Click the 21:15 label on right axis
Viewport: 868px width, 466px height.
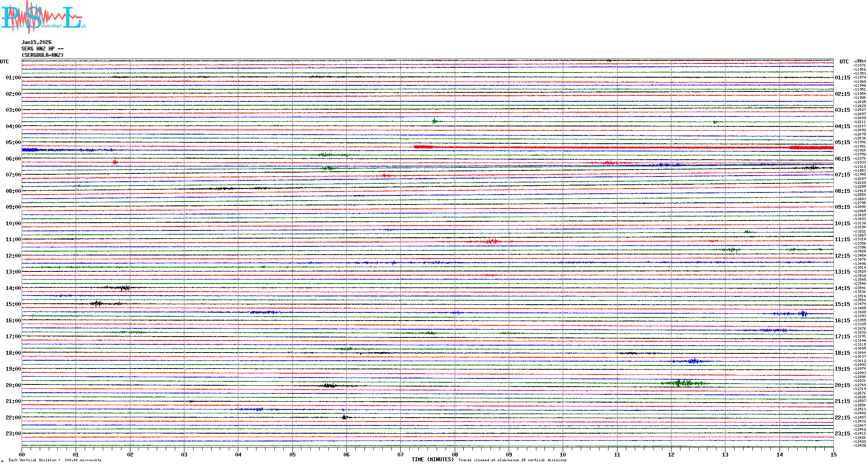tap(842, 401)
